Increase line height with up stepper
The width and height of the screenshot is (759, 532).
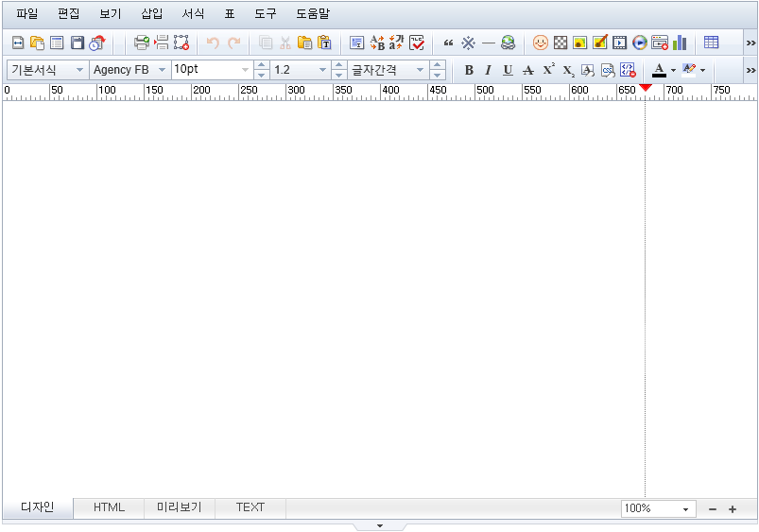coord(338,65)
